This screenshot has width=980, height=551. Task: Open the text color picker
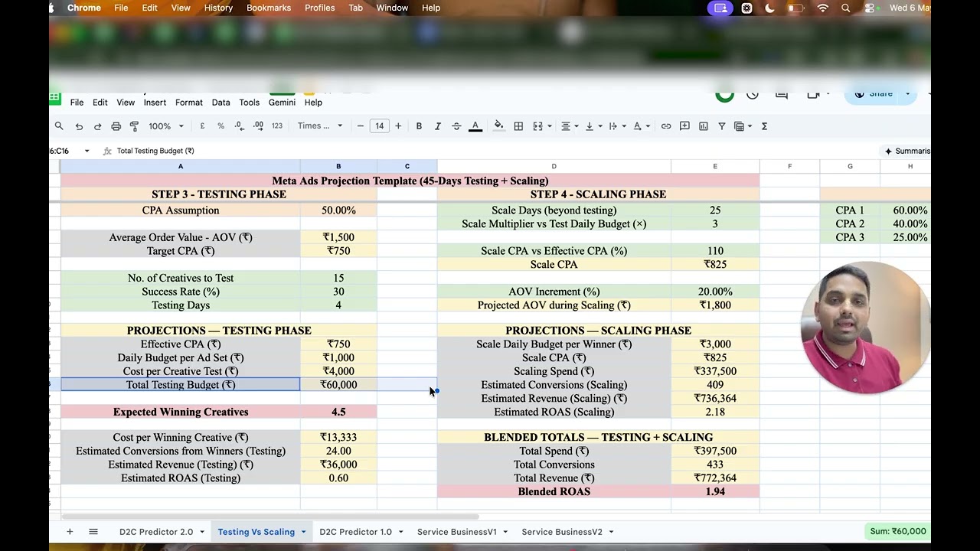(475, 126)
